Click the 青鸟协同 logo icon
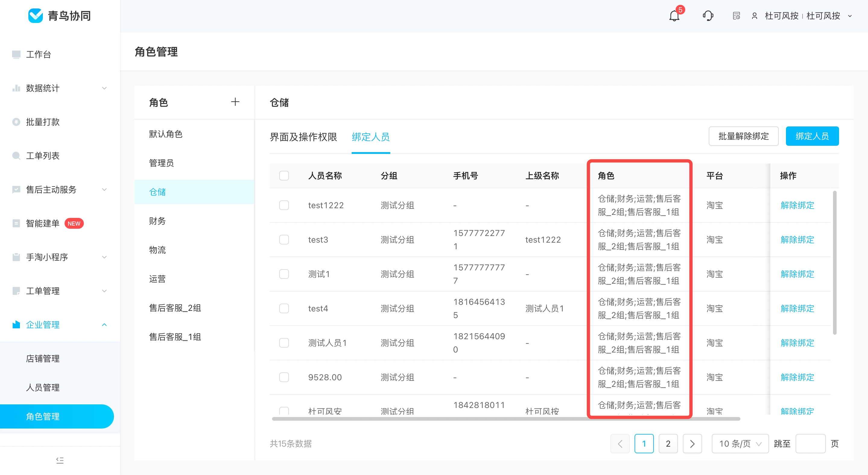Image resolution: width=868 pixels, height=475 pixels. pyautogui.click(x=35, y=15)
